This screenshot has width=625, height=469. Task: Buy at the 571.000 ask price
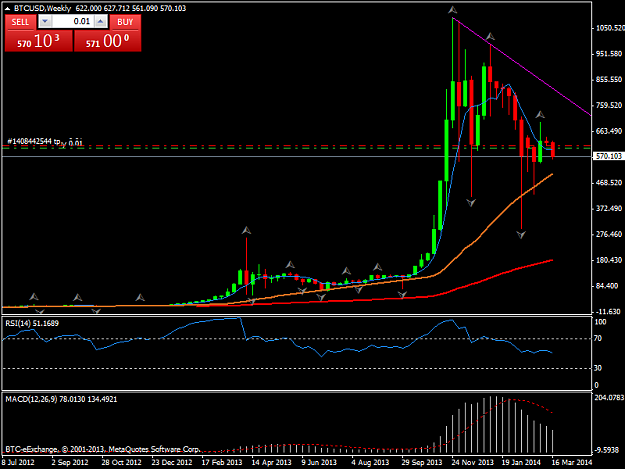pos(108,41)
